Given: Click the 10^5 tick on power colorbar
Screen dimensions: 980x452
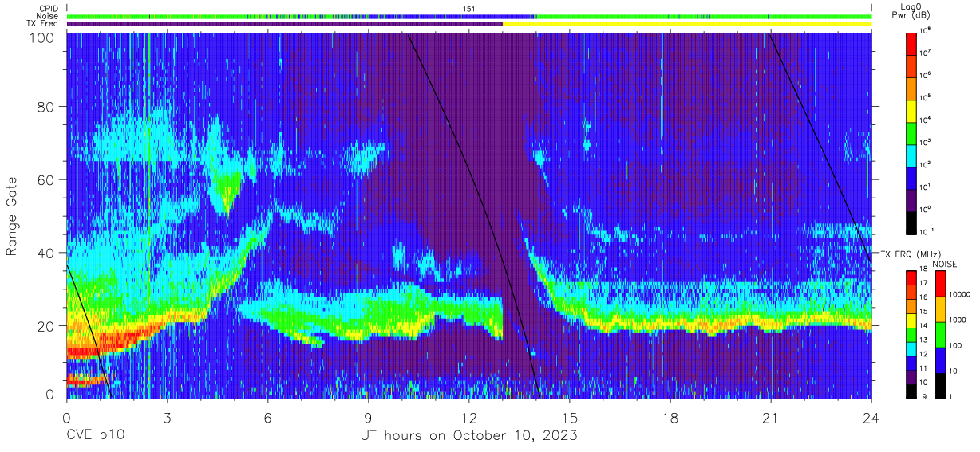Looking at the screenshot, I should pyautogui.click(x=927, y=96).
